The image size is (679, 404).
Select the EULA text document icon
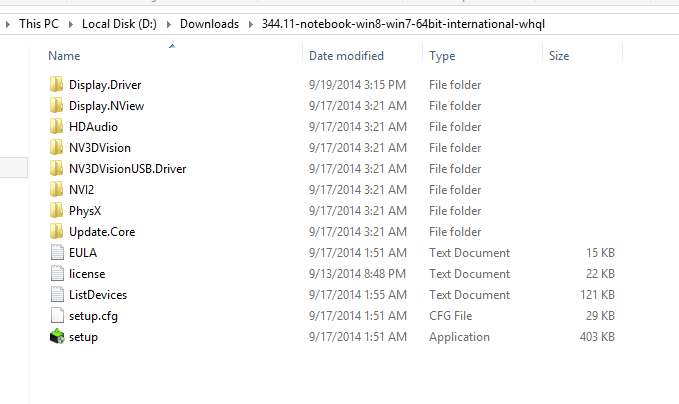click(57, 253)
